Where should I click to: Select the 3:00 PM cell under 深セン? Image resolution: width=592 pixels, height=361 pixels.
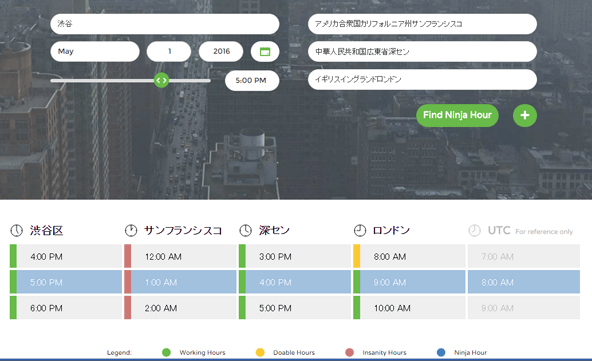pos(295,256)
